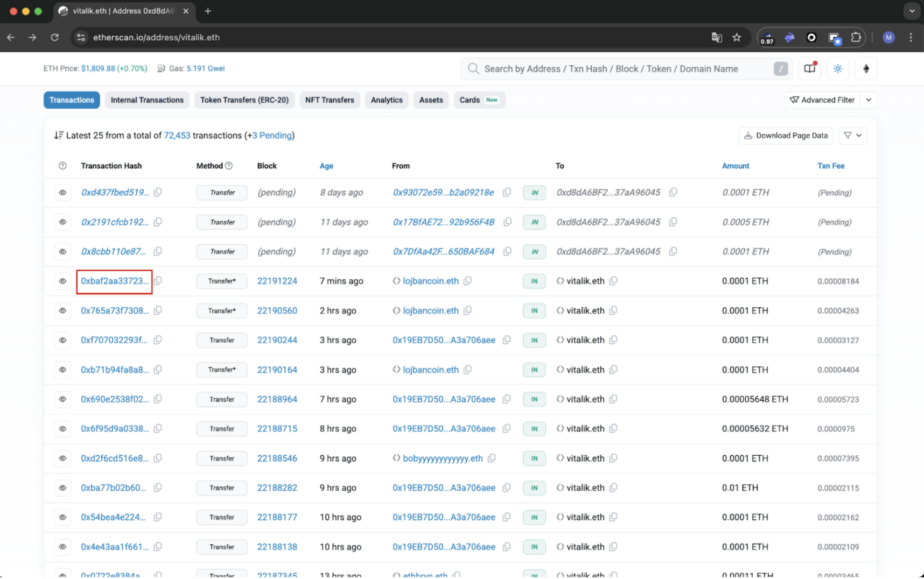The width and height of the screenshot is (924, 579).
Task: Switch to Transactions tab
Action: [x=72, y=100]
